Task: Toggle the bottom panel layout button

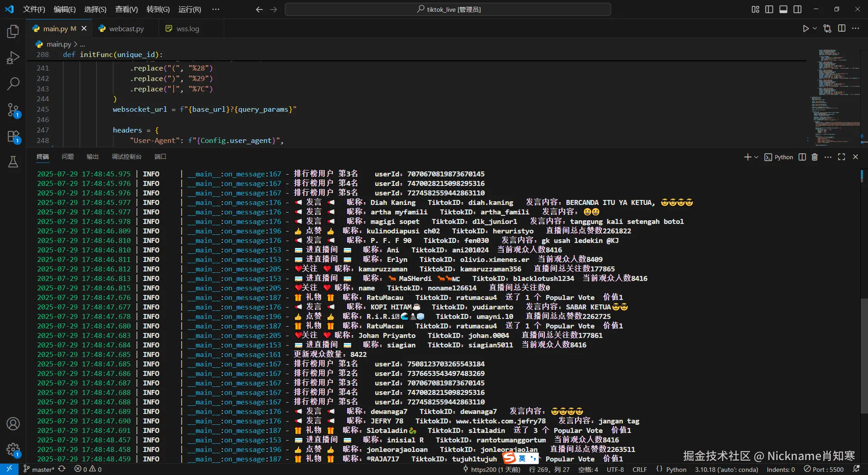Action: click(x=783, y=9)
